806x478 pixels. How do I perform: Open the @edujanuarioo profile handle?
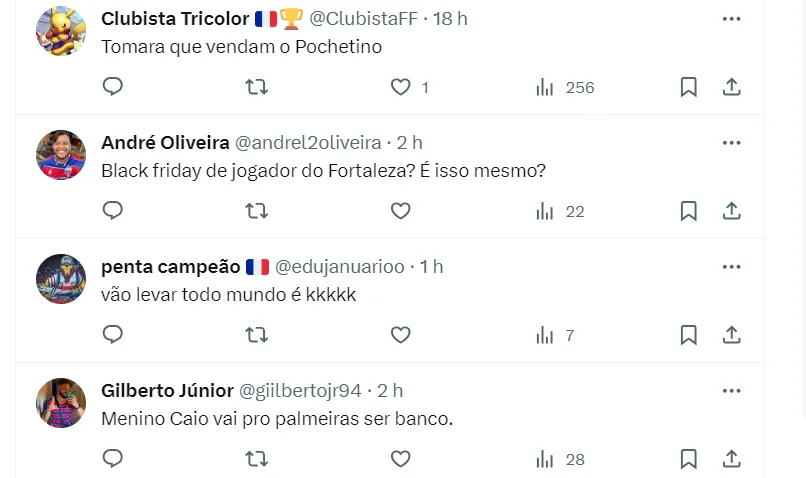pyautogui.click(x=340, y=266)
